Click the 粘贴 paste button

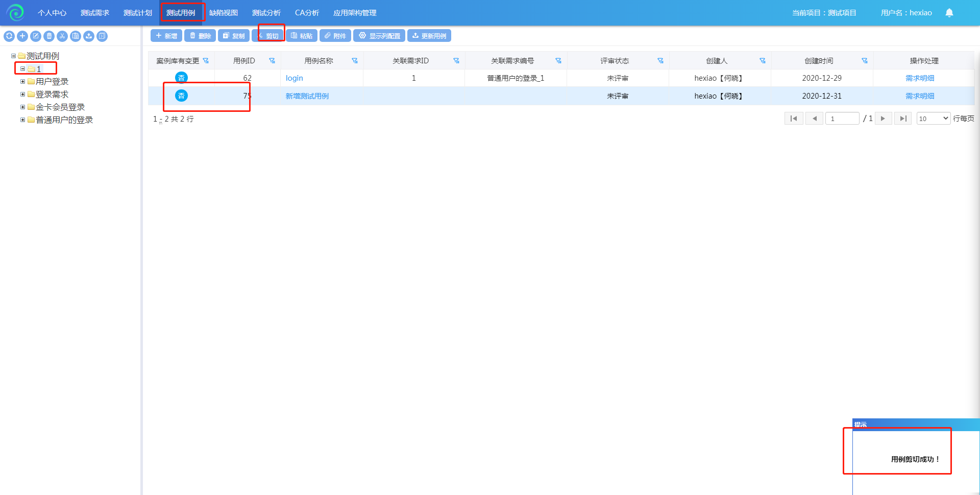click(302, 36)
